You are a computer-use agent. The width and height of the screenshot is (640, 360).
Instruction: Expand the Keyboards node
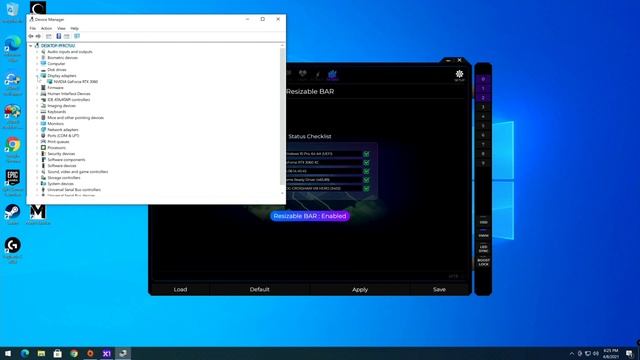[37, 111]
